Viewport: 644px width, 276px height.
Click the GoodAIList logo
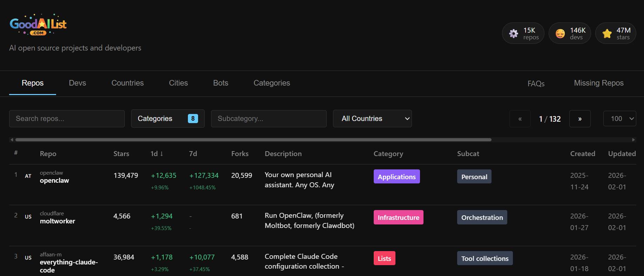point(38,25)
